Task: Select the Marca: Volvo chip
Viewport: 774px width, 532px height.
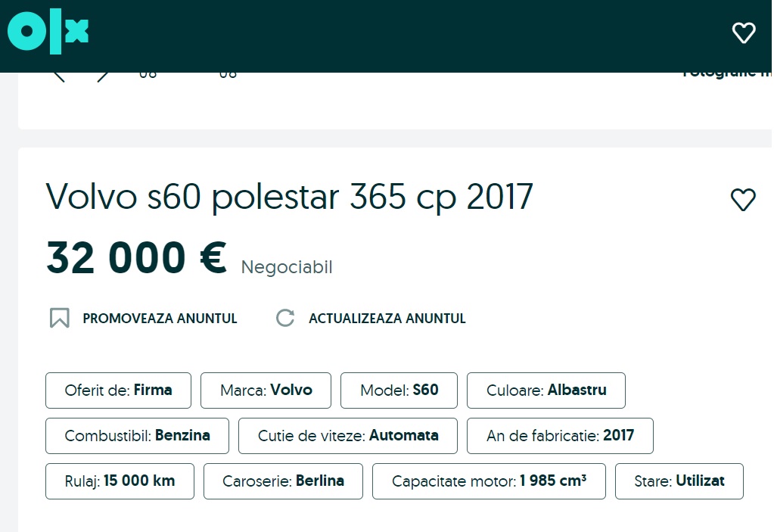Action: (266, 390)
